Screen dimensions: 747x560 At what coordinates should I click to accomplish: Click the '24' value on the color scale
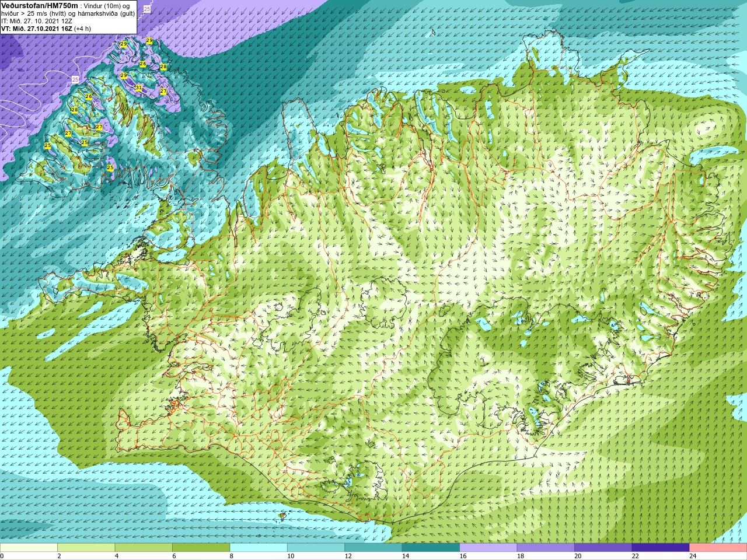click(693, 556)
